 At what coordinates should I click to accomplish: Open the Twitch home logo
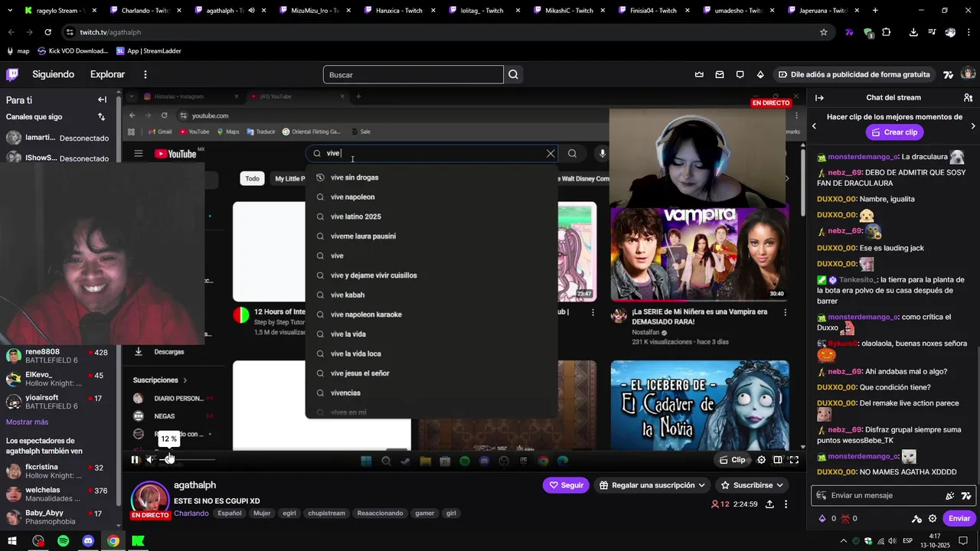pos(12,74)
